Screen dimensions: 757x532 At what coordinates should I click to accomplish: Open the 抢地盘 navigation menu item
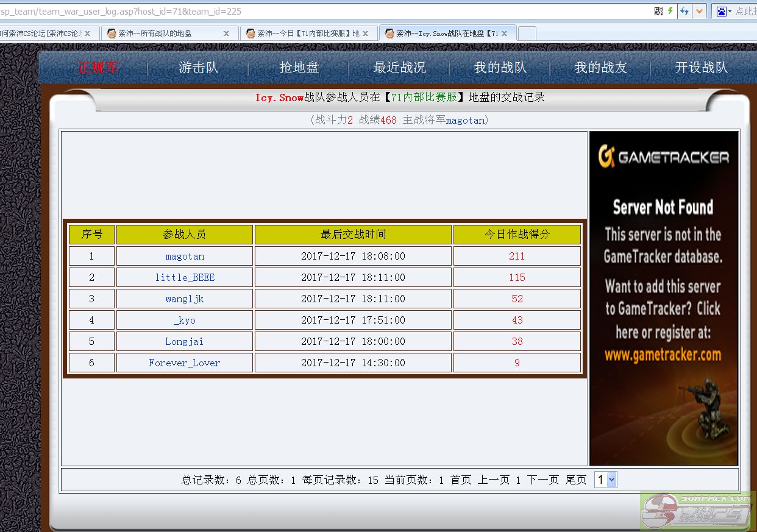299,68
